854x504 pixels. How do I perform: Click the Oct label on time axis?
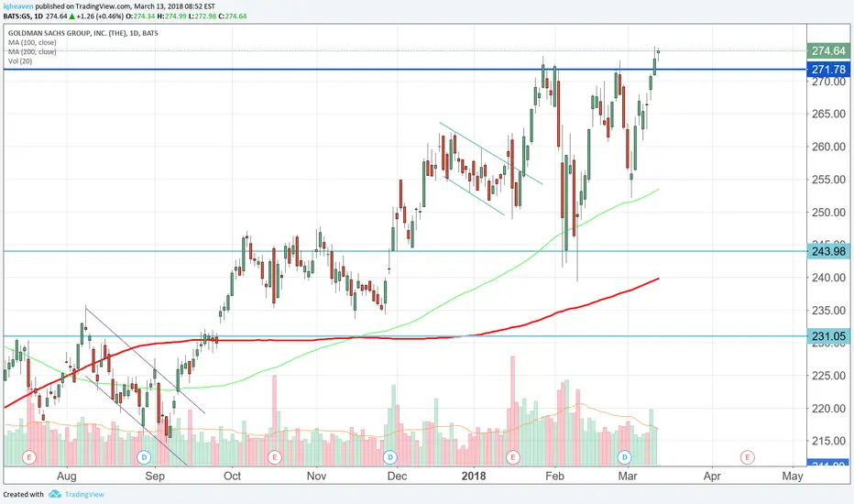(233, 476)
